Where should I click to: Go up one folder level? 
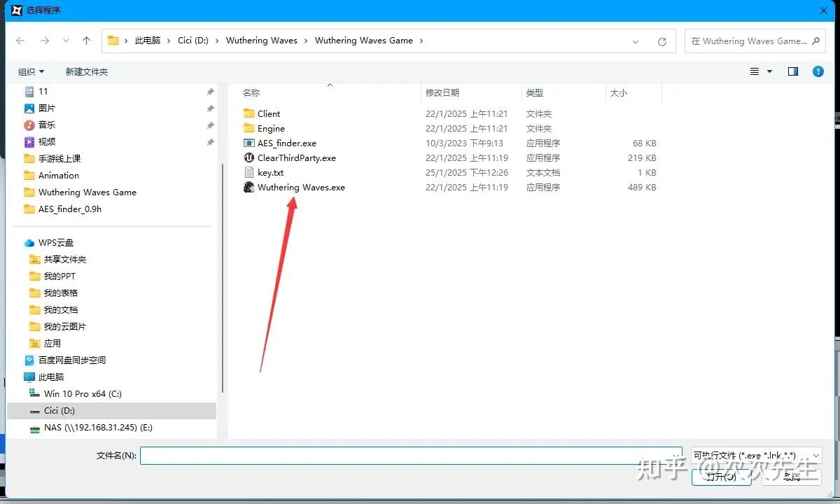coord(87,41)
